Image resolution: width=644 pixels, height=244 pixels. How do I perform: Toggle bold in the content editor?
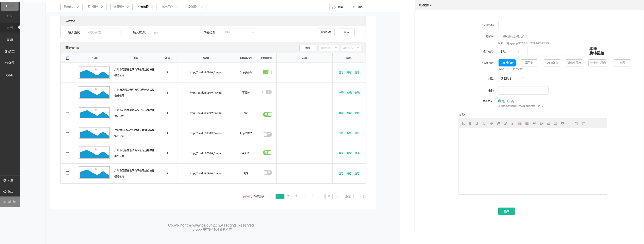click(470, 123)
